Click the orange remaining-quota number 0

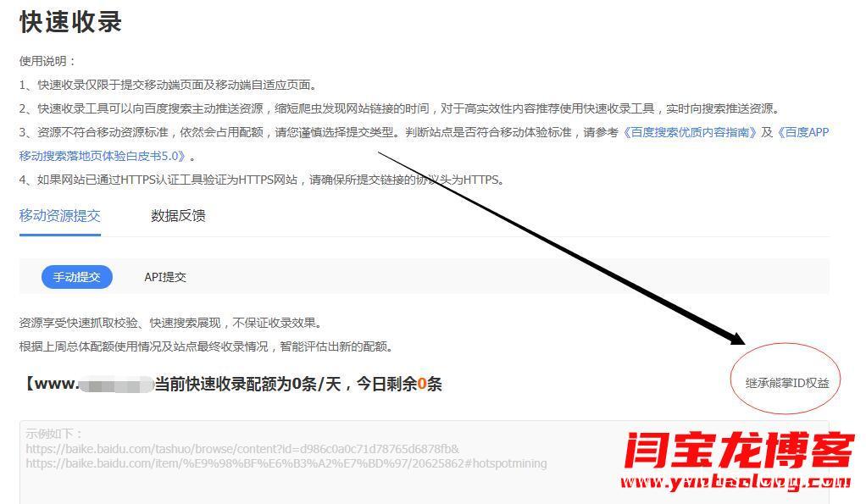tap(422, 384)
